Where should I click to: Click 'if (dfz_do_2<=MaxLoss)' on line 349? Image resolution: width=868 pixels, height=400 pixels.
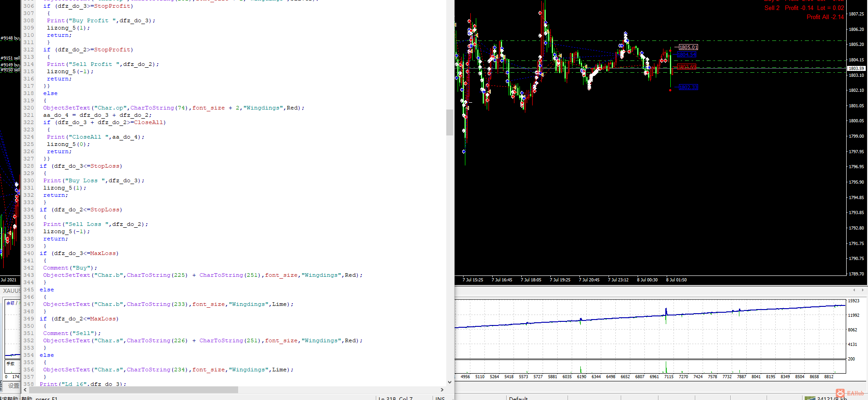click(x=79, y=319)
